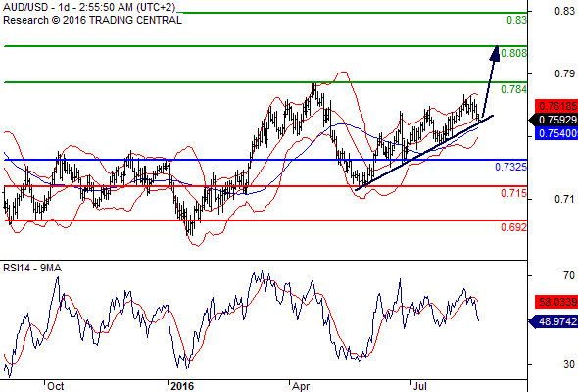578x392 pixels.
Task: Click the Oct time axis marker
Action: (55, 386)
